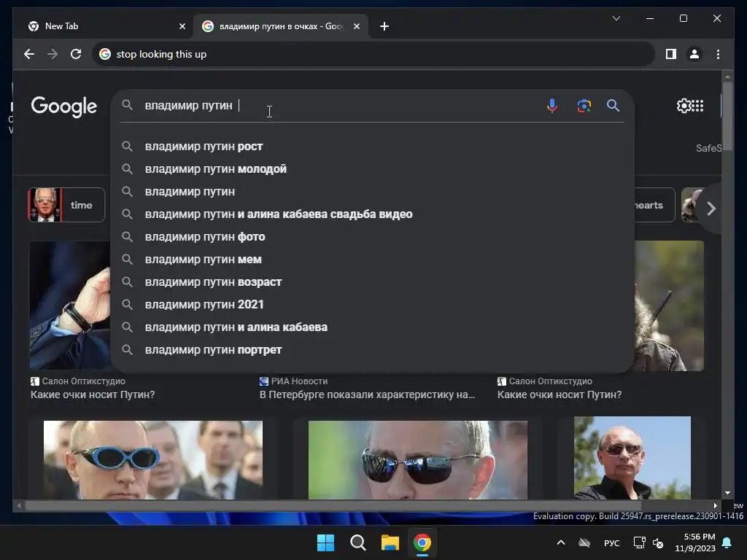
Task: Show more filter chips with right chevron
Action: pos(711,209)
